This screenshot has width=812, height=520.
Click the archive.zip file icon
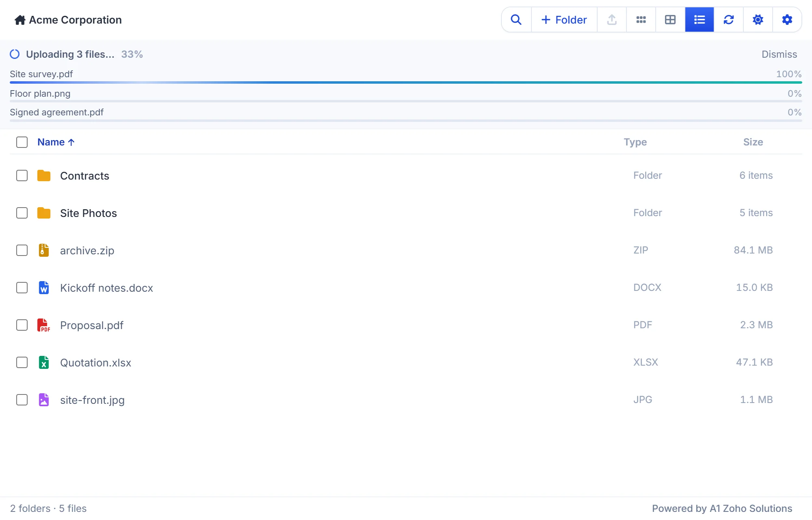point(44,250)
